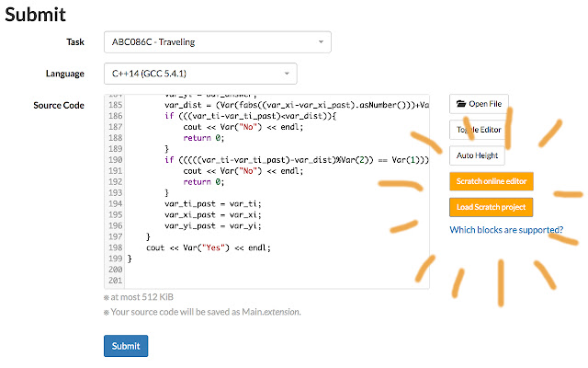
Task: Place cursor on empty line 200
Action: coord(257,270)
